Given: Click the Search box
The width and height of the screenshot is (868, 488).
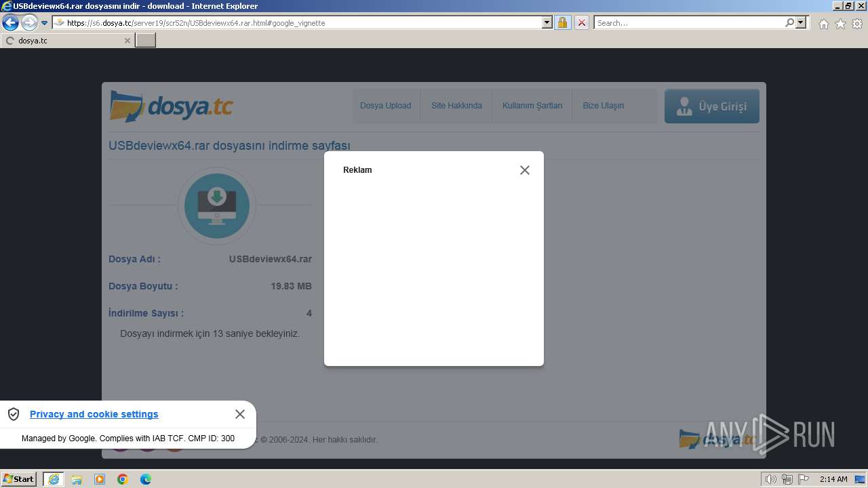Looking at the screenshot, I should pyautogui.click(x=689, y=23).
